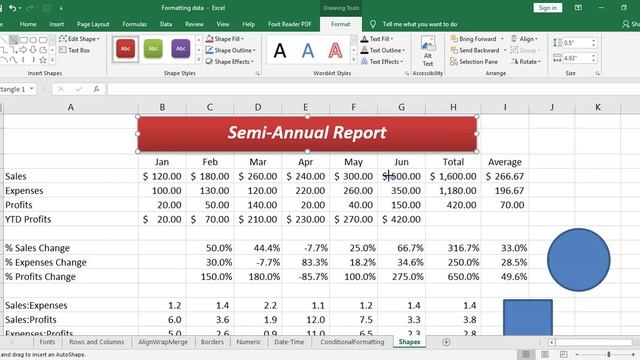
Task: Open the Text Effects dropdown
Action: (382, 62)
